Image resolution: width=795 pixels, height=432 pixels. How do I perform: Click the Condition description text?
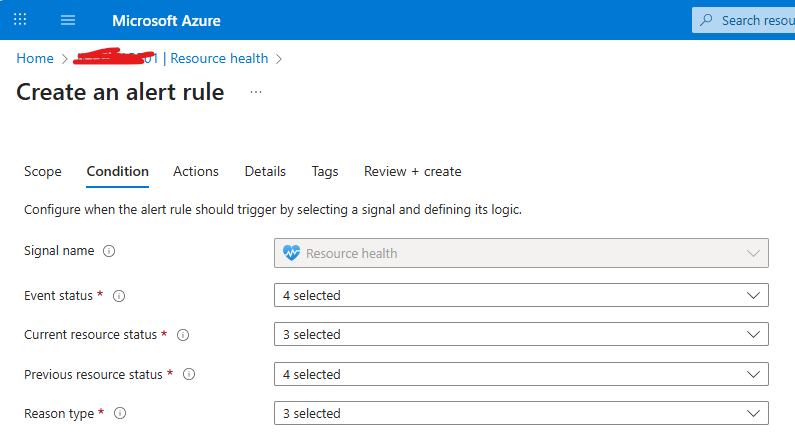coord(273,209)
